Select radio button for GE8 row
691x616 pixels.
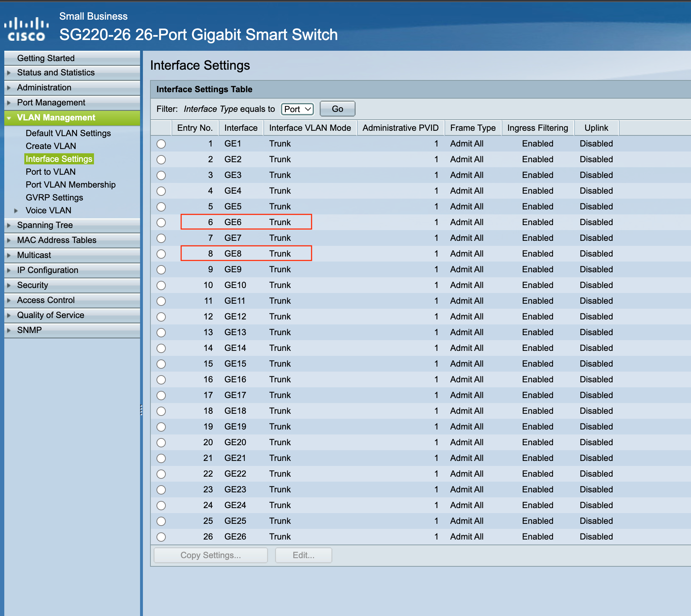[x=161, y=254]
